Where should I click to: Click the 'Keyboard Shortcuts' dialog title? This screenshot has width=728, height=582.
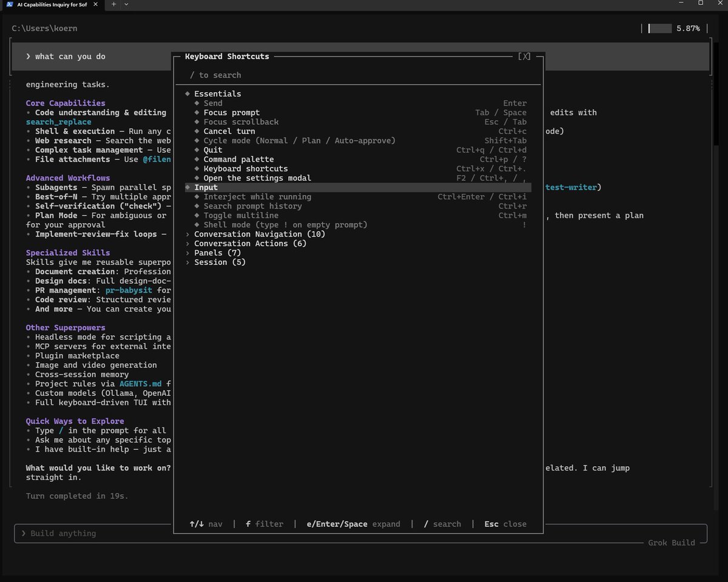tap(227, 56)
